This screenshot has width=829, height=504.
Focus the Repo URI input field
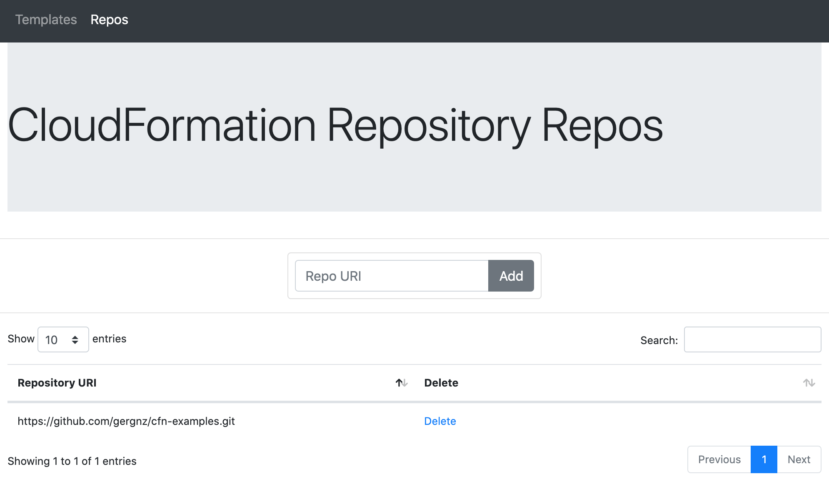392,276
